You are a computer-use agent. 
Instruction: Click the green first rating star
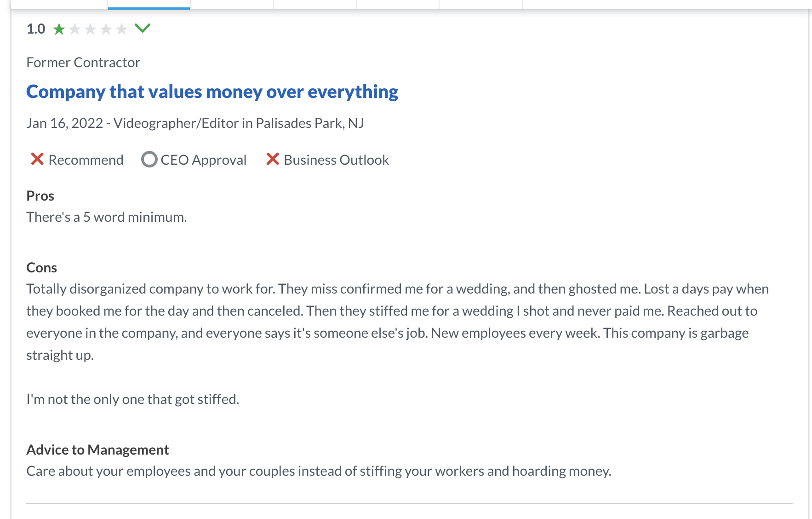click(x=59, y=29)
